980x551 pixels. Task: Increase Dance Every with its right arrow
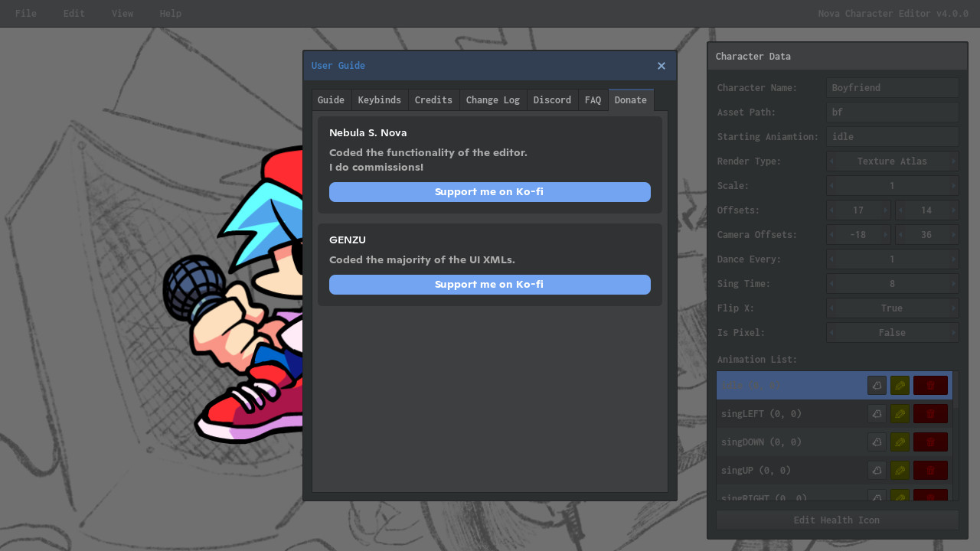[953, 259]
